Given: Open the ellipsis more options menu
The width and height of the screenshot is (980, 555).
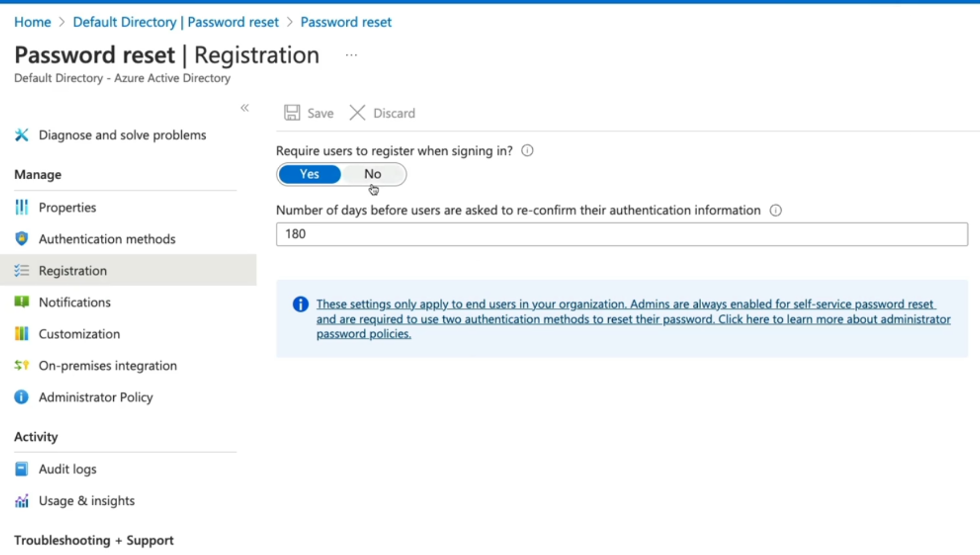Looking at the screenshot, I should coord(351,55).
